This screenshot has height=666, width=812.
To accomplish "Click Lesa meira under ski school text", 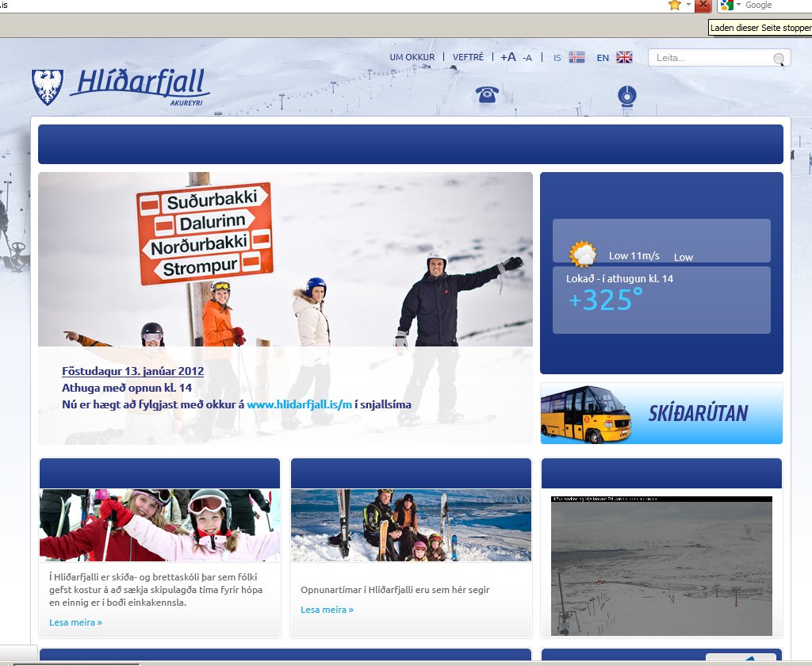I will 75,622.
